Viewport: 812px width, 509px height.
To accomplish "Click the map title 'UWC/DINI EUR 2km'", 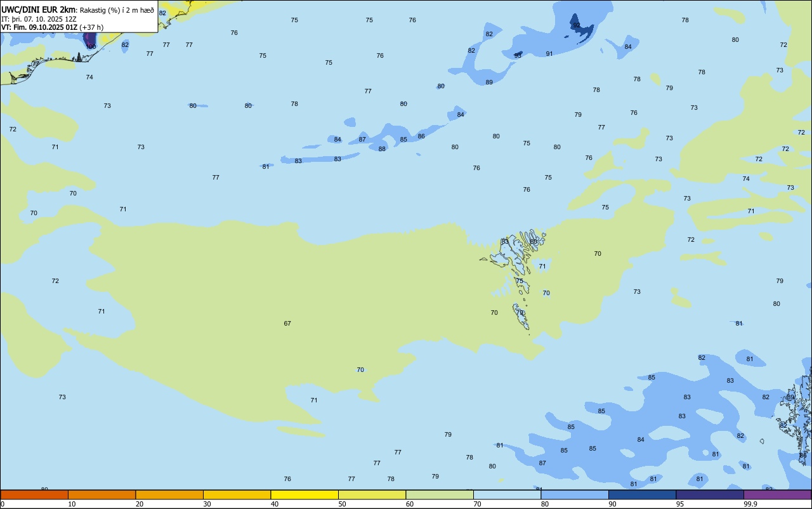I will pyautogui.click(x=39, y=10).
